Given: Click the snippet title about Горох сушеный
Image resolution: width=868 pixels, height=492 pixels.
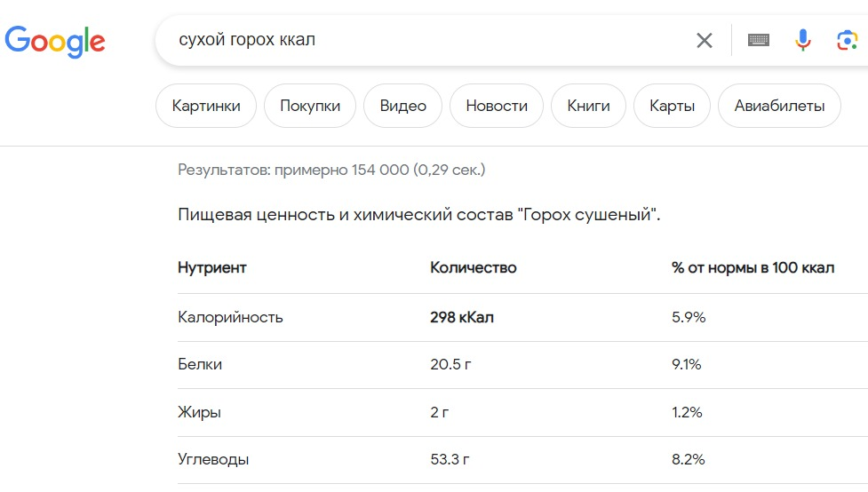Looking at the screenshot, I should point(418,215).
